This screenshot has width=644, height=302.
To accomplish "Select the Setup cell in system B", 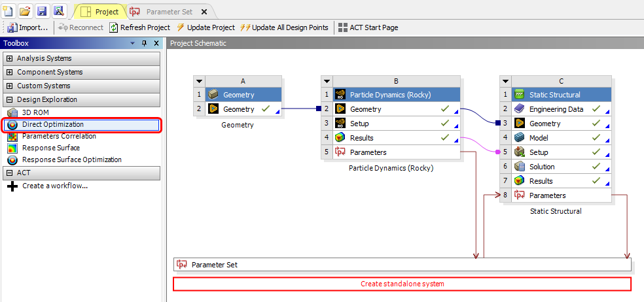I will point(397,124).
